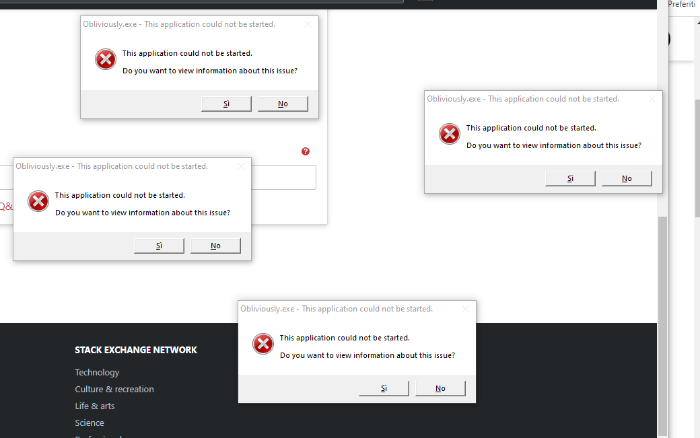Close the error dialog overlapping the footer
Screen dimensions: 700x438
(x=464, y=309)
